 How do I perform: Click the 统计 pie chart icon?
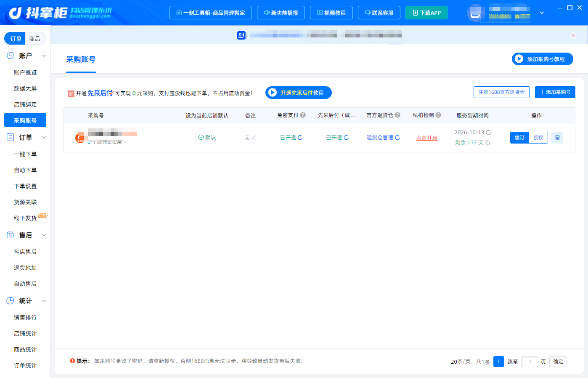coord(10,301)
